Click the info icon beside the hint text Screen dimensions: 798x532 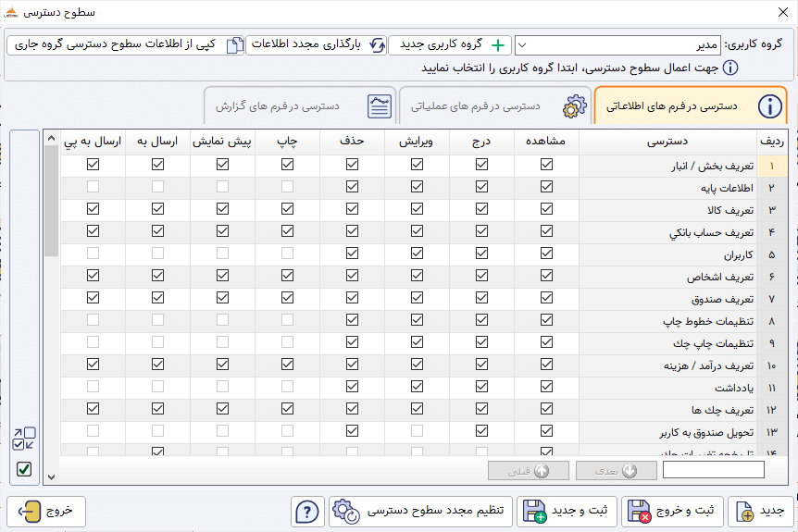click(730, 68)
